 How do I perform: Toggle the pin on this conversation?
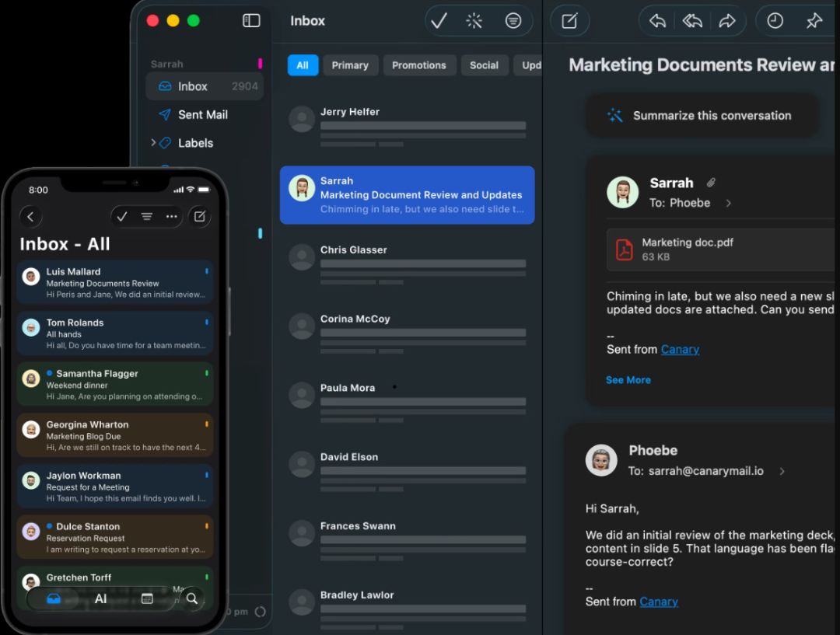[815, 21]
